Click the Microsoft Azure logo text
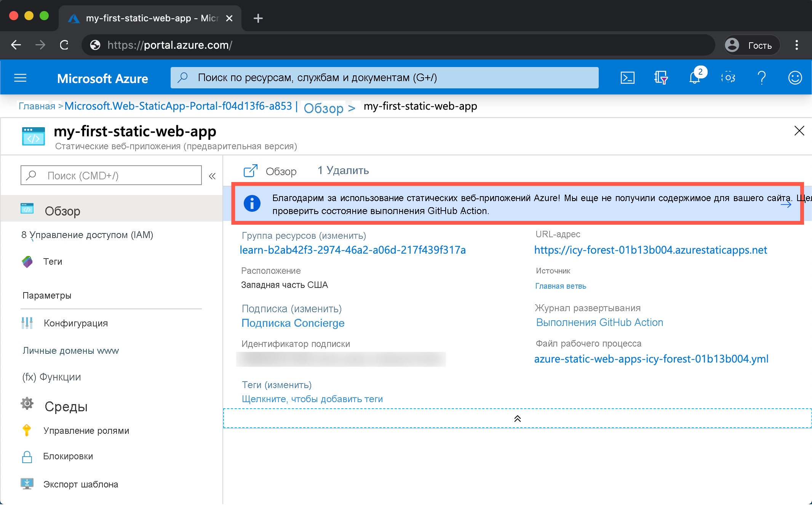812x505 pixels. [102, 78]
